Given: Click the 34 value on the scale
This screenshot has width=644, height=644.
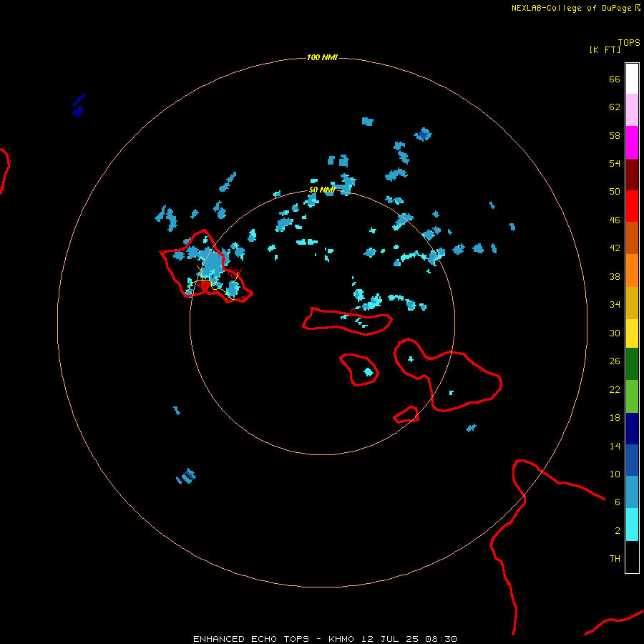Looking at the screenshot, I should [615, 305].
